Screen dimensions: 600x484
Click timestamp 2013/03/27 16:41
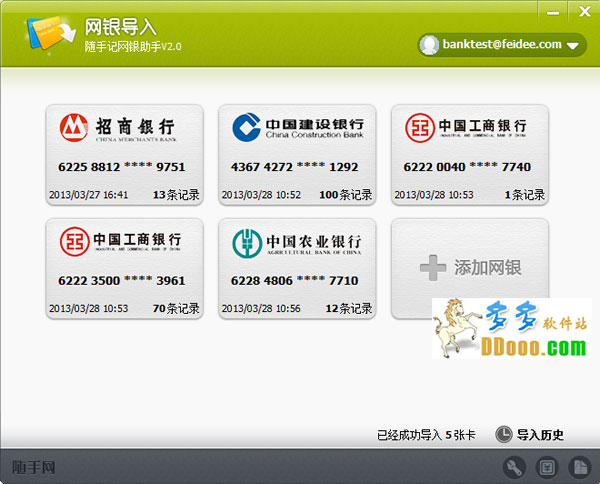[88, 195]
